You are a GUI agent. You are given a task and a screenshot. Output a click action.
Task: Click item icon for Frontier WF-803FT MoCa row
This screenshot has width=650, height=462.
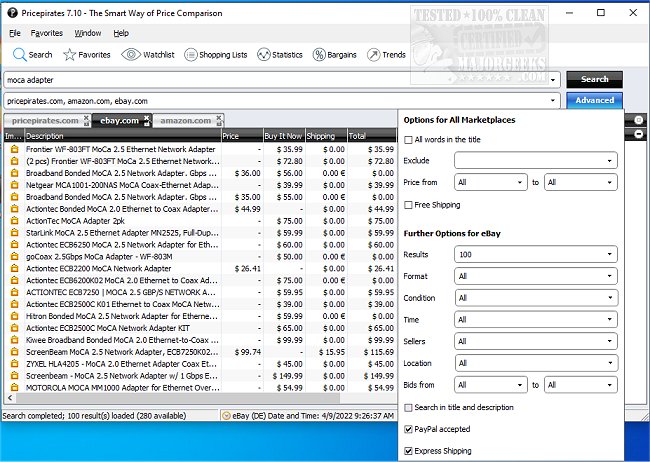15,149
